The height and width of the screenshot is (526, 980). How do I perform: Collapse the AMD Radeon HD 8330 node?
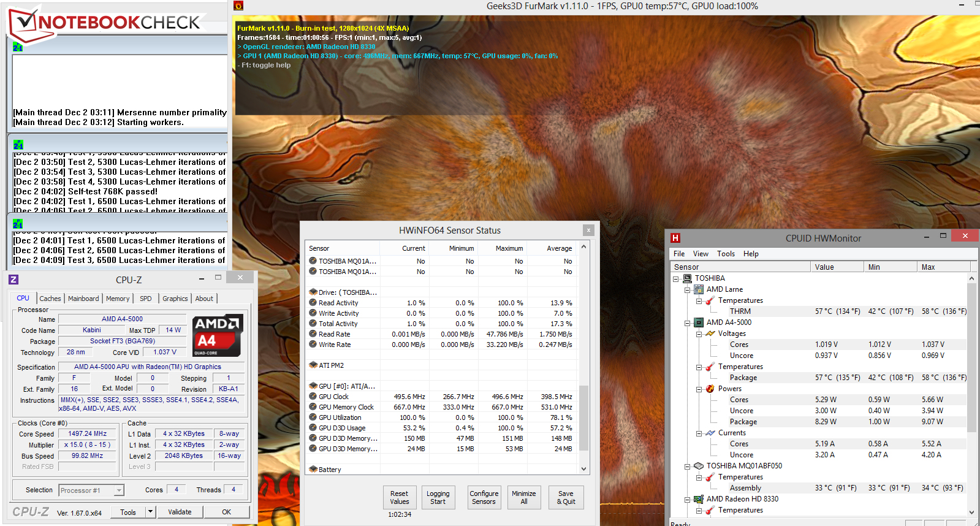[x=688, y=500]
